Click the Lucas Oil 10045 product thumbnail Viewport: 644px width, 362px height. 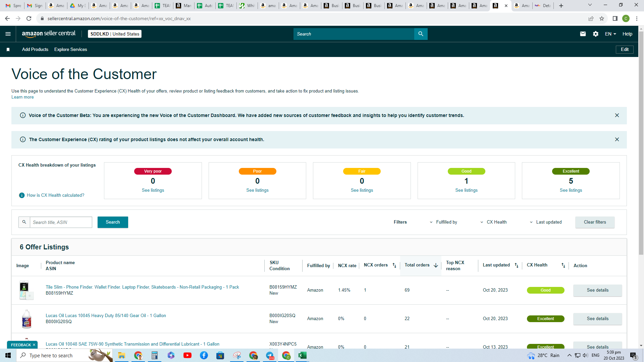point(26,319)
